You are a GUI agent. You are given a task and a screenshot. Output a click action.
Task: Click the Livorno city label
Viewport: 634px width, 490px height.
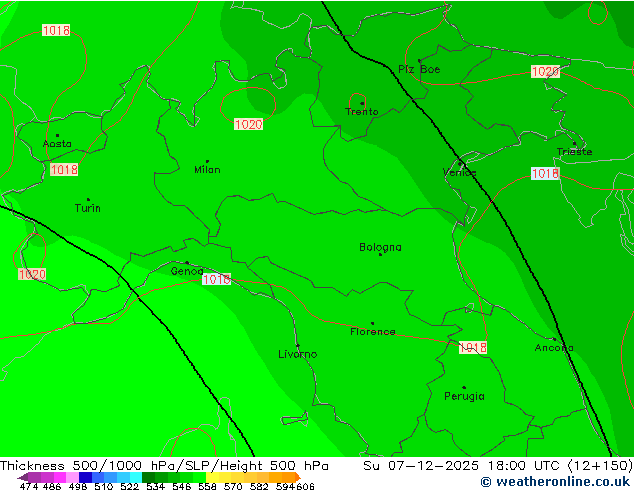pos(298,354)
